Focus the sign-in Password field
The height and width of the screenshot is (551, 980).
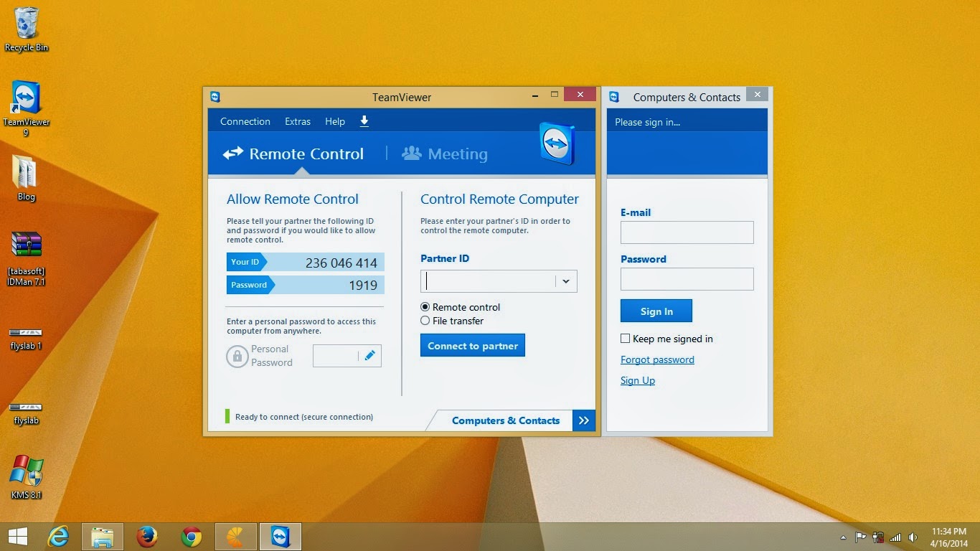(687, 279)
